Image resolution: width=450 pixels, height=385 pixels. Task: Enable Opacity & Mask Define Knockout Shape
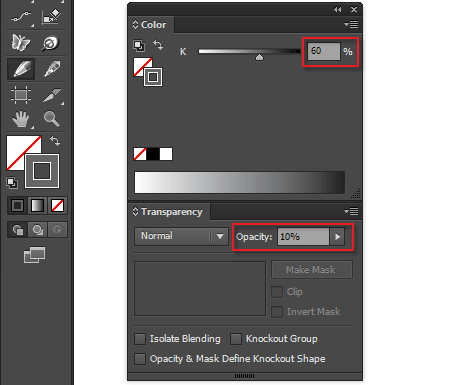[140, 359]
